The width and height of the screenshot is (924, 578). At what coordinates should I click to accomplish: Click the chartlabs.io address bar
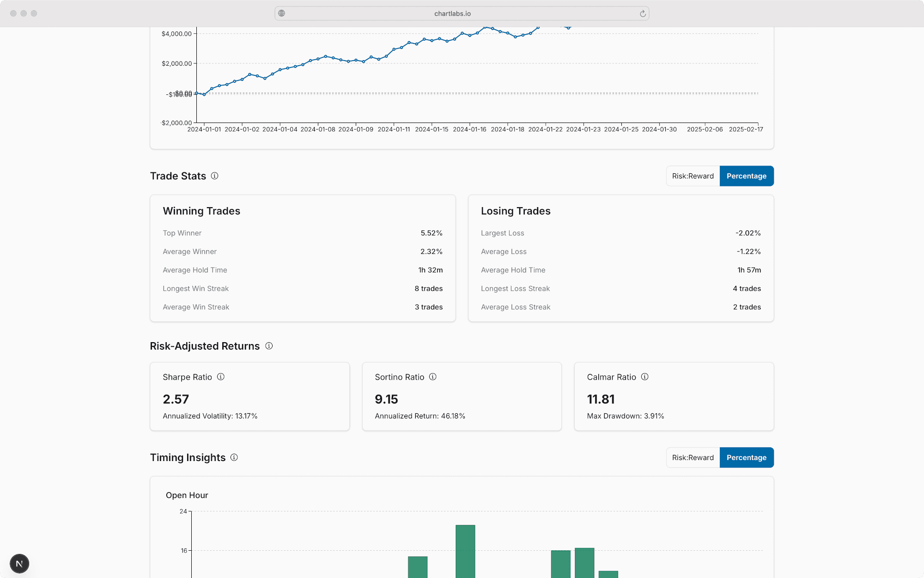[x=452, y=14]
